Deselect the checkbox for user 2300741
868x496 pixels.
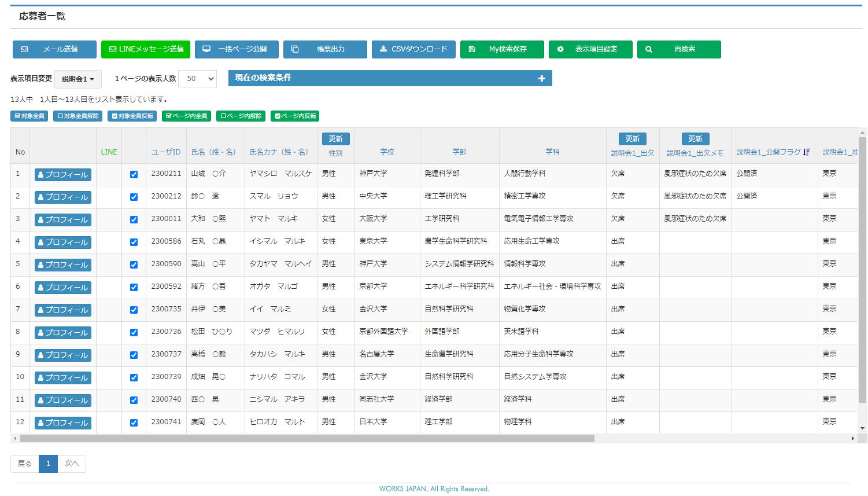point(134,422)
